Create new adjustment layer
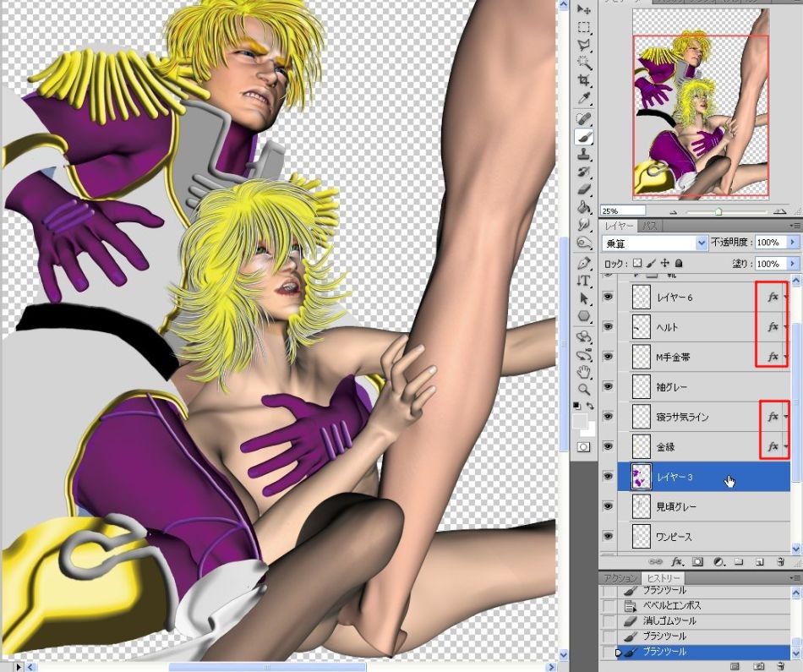803x672 pixels. (x=718, y=562)
